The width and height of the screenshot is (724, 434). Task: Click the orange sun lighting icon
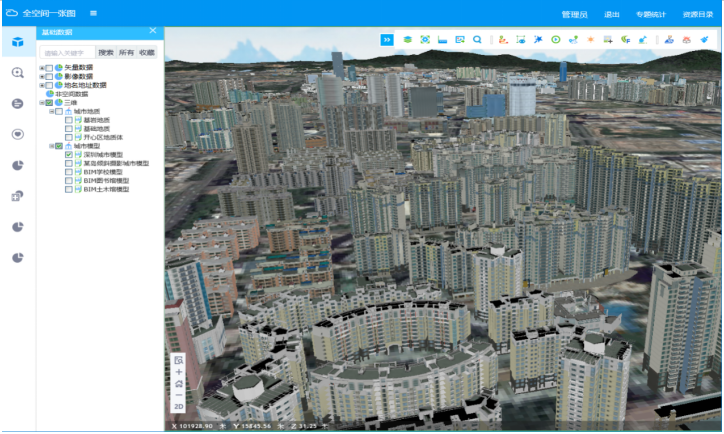590,40
